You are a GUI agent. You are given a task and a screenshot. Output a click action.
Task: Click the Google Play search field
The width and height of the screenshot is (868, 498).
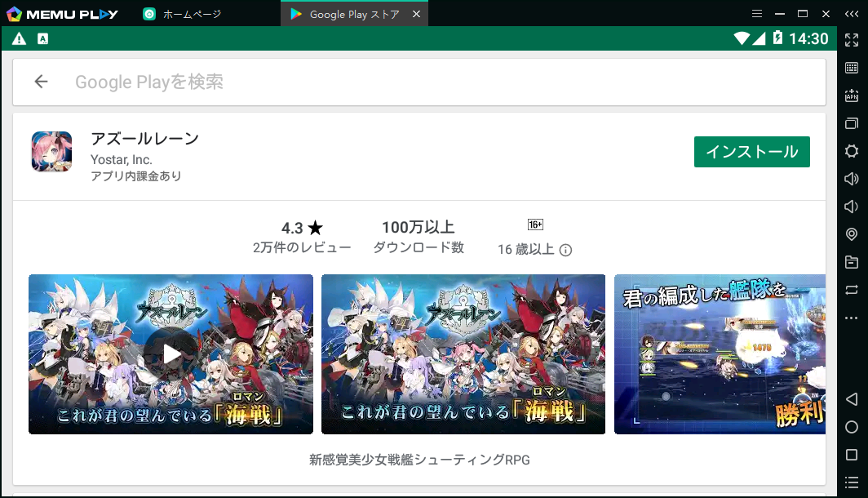point(326,82)
